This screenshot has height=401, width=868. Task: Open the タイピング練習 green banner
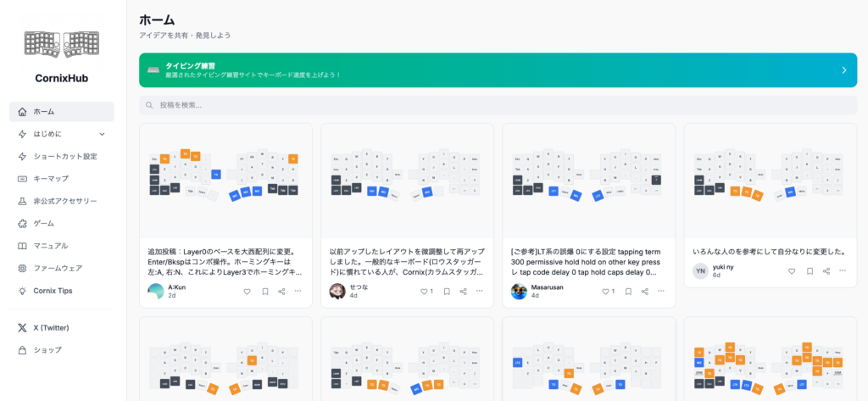[498, 70]
